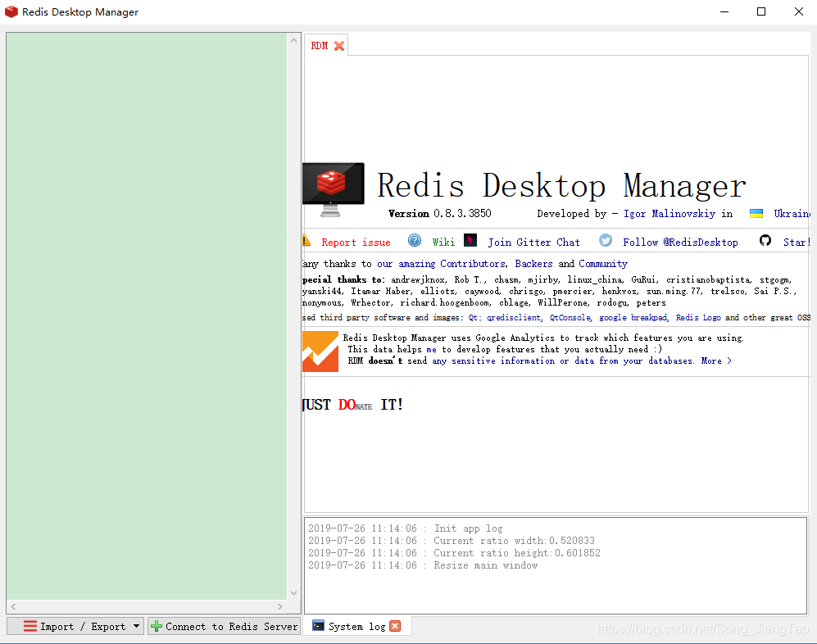Open Igor Malinovskiy developer link
The image size is (817, 644).
coord(669,214)
